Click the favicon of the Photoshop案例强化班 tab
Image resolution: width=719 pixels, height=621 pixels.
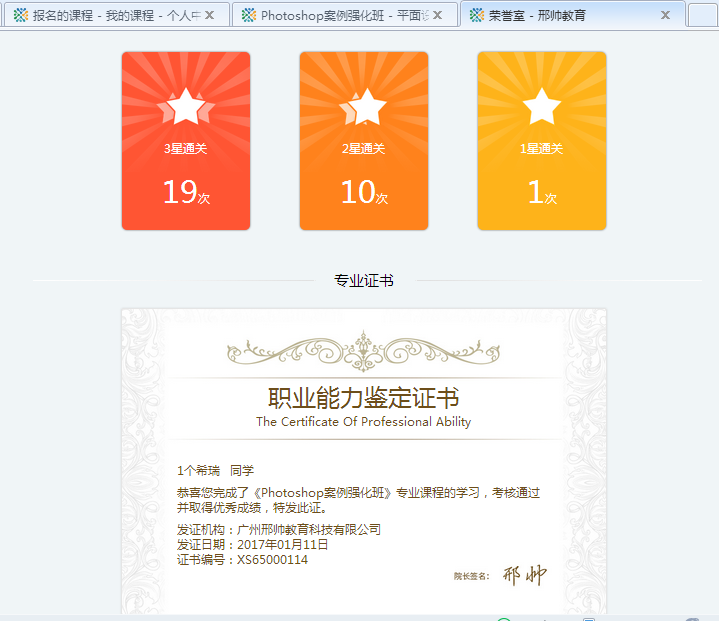(249, 15)
